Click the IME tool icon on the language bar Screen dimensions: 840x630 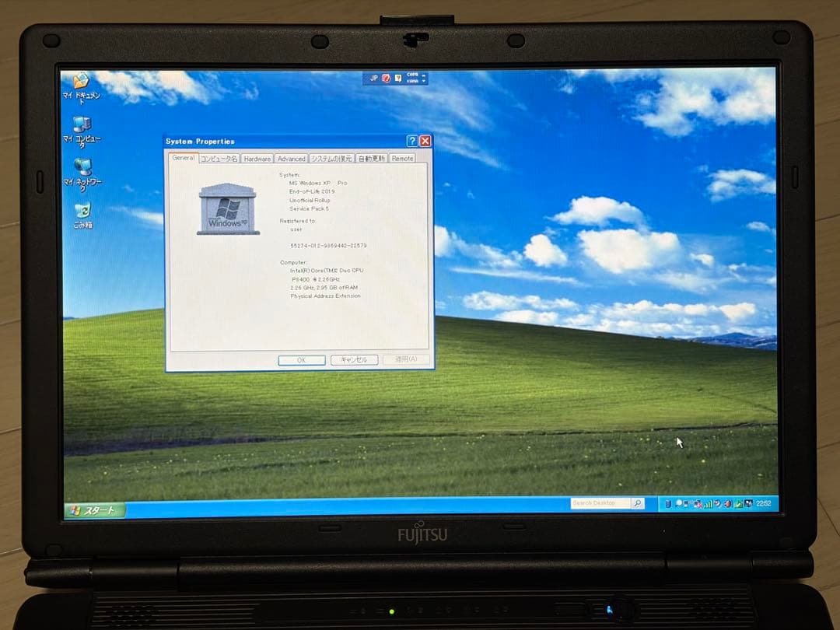(x=398, y=79)
